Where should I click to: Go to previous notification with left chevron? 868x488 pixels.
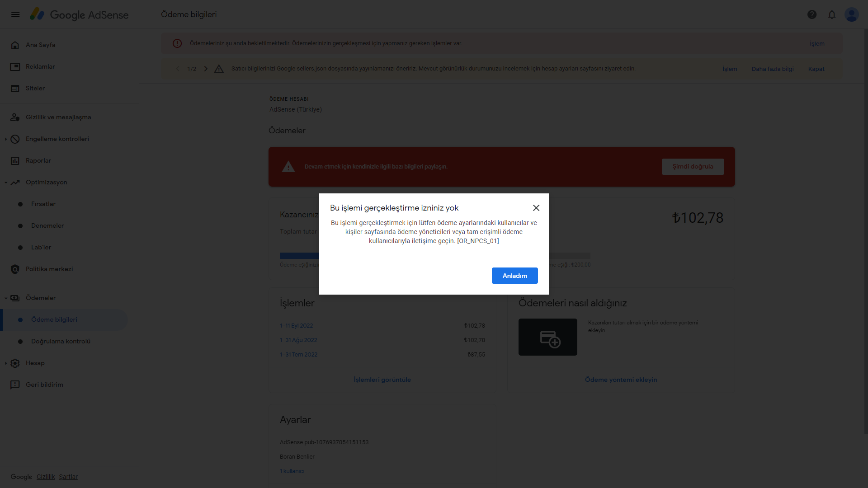pos(178,69)
